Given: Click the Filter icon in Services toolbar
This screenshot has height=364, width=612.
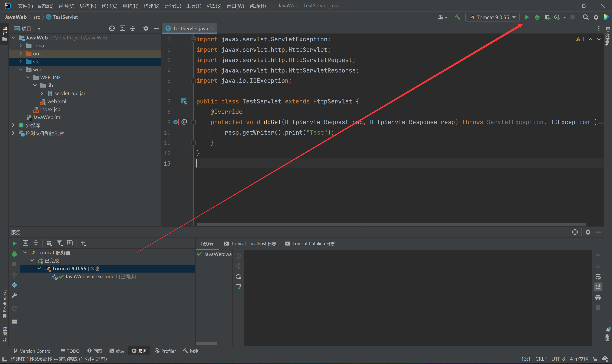Looking at the screenshot, I should pos(59,243).
